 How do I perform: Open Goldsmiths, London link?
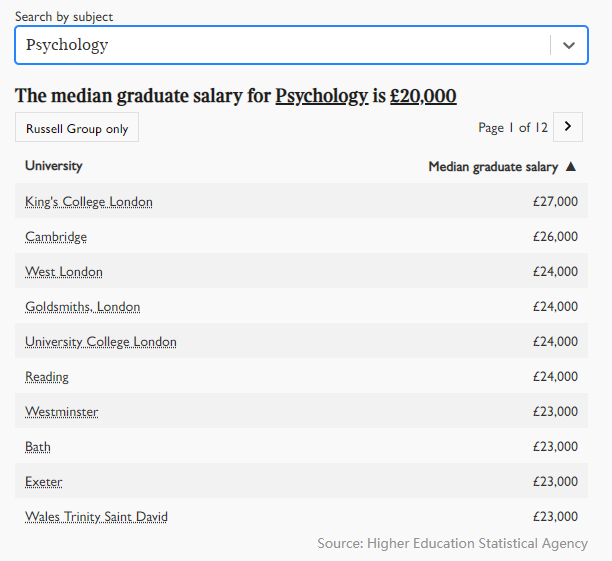[x=83, y=307]
